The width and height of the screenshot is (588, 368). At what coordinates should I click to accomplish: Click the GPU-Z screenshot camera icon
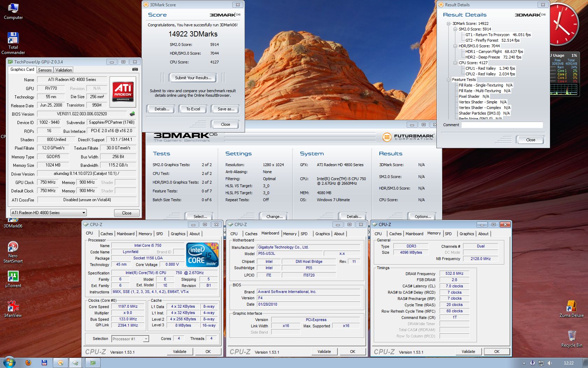pos(135,69)
